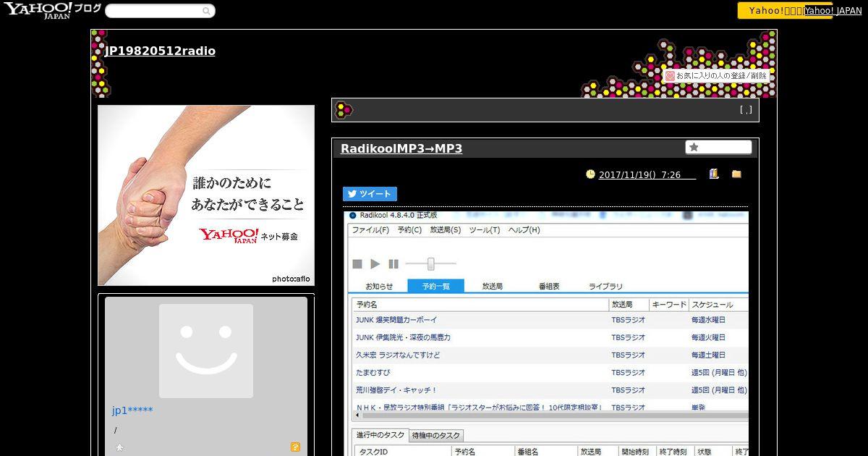Open the 予約(C) menu in Radikool

pos(409,230)
